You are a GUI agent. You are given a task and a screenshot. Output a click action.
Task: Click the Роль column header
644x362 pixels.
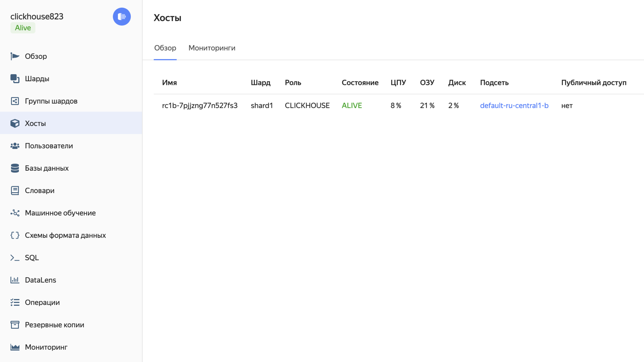(x=293, y=83)
